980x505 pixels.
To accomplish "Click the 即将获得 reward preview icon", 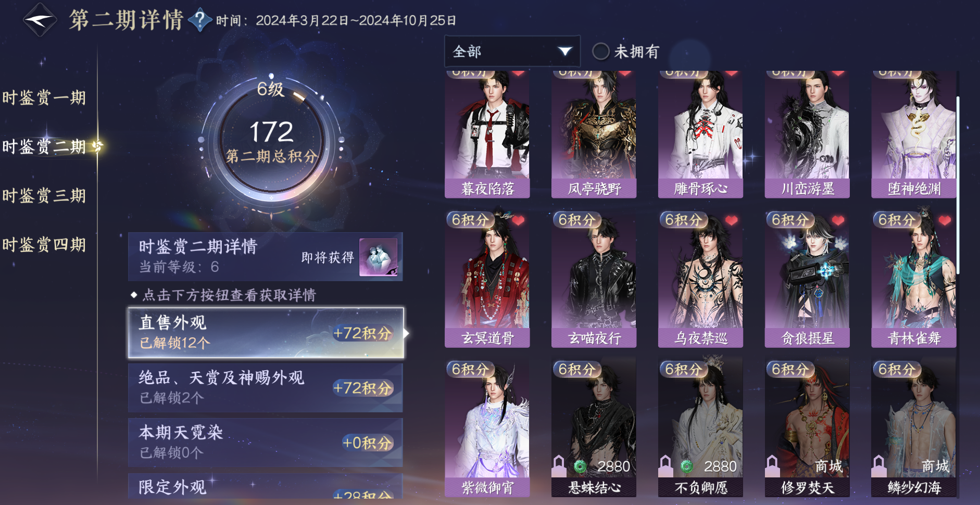I will pyautogui.click(x=379, y=257).
